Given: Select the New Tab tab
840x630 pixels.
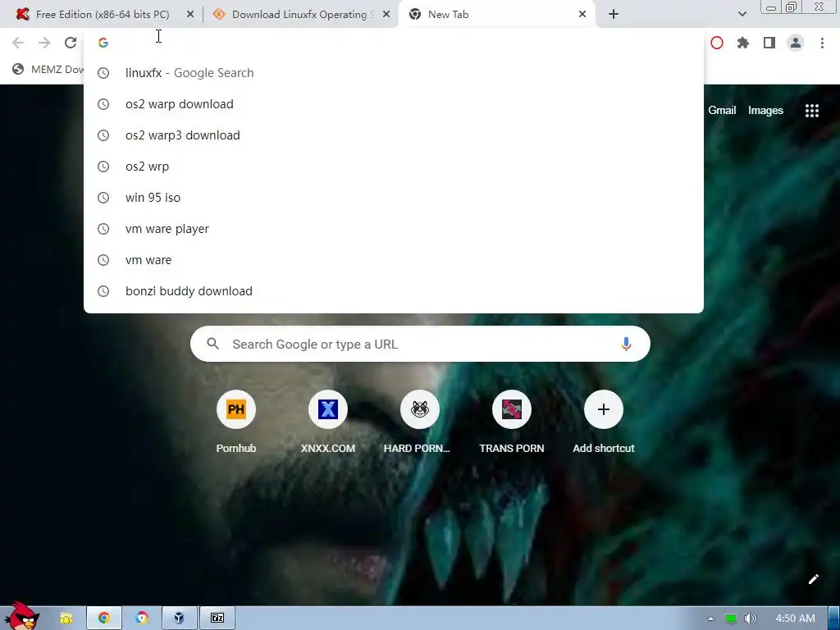Looking at the screenshot, I should [496, 15].
